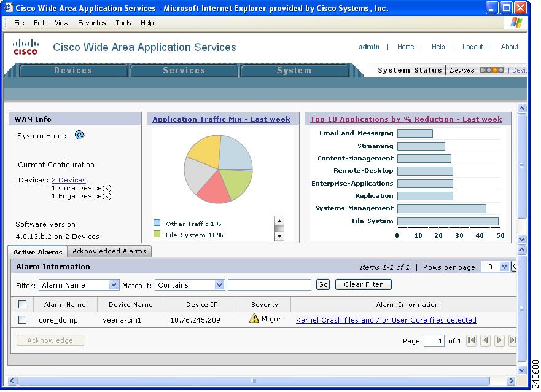Click the Other Traffic legend color swatch

tap(157, 223)
